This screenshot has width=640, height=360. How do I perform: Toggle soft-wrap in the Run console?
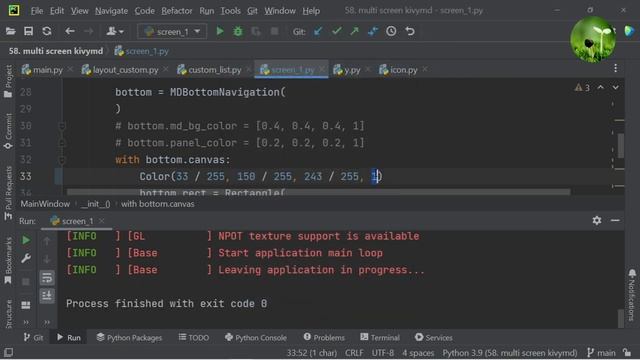(x=47, y=278)
